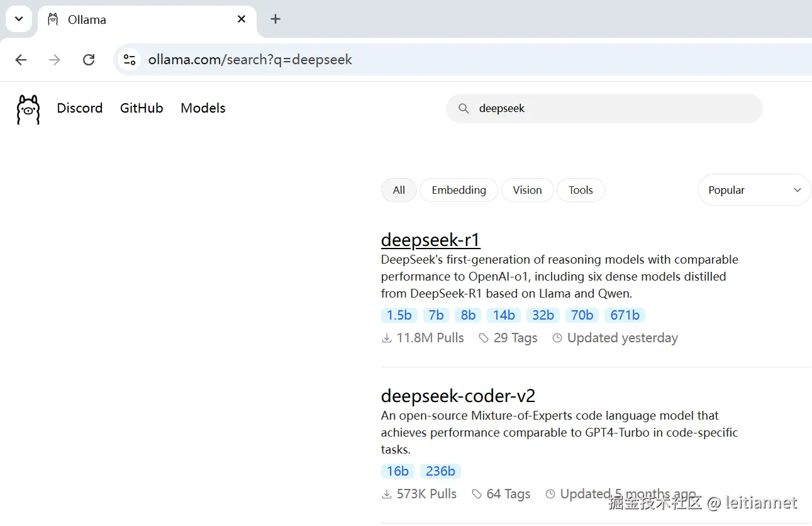Open the tab search chevron dropdown
Image resolution: width=812 pixels, height=526 pixels.
click(19, 19)
